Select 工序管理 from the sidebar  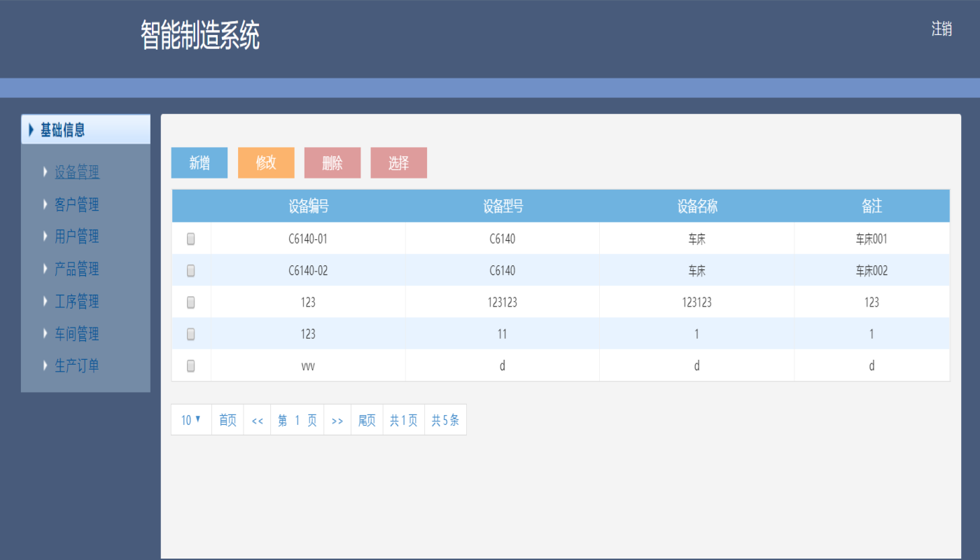pyautogui.click(x=77, y=301)
